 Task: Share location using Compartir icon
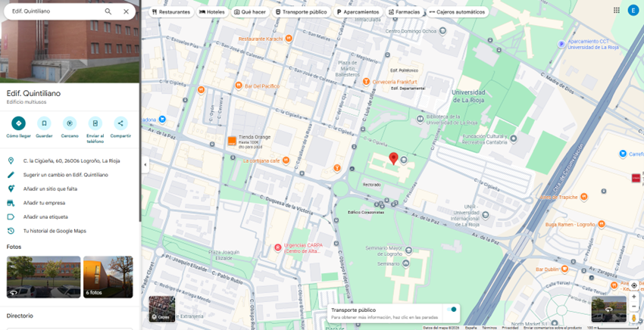tap(120, 123)
